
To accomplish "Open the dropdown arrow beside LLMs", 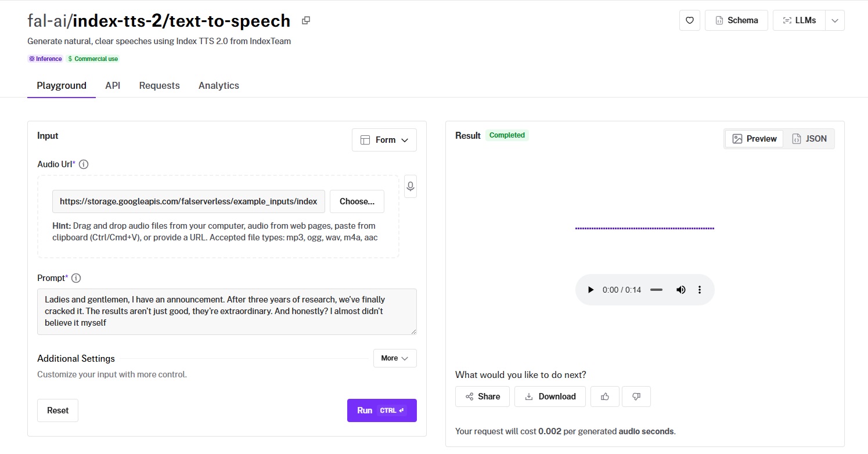I will pos(834,20).
